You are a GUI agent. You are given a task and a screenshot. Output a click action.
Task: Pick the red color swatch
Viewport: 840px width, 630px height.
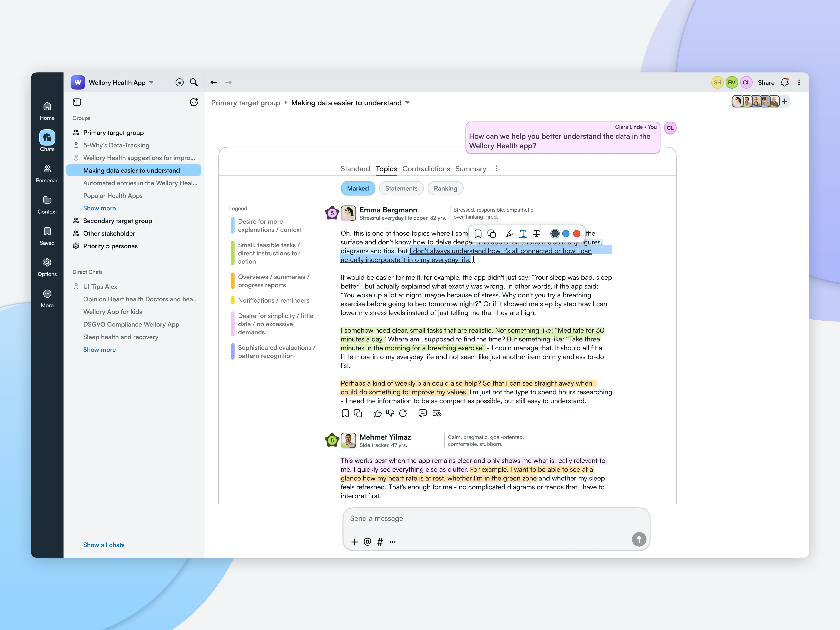click(x=576, y=234)
